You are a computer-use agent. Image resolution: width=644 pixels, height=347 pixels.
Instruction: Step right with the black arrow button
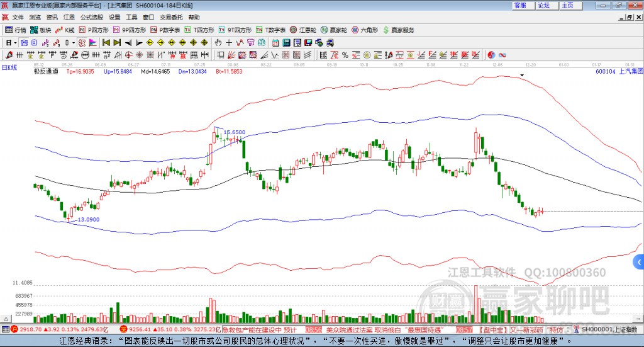pos(138,42)
